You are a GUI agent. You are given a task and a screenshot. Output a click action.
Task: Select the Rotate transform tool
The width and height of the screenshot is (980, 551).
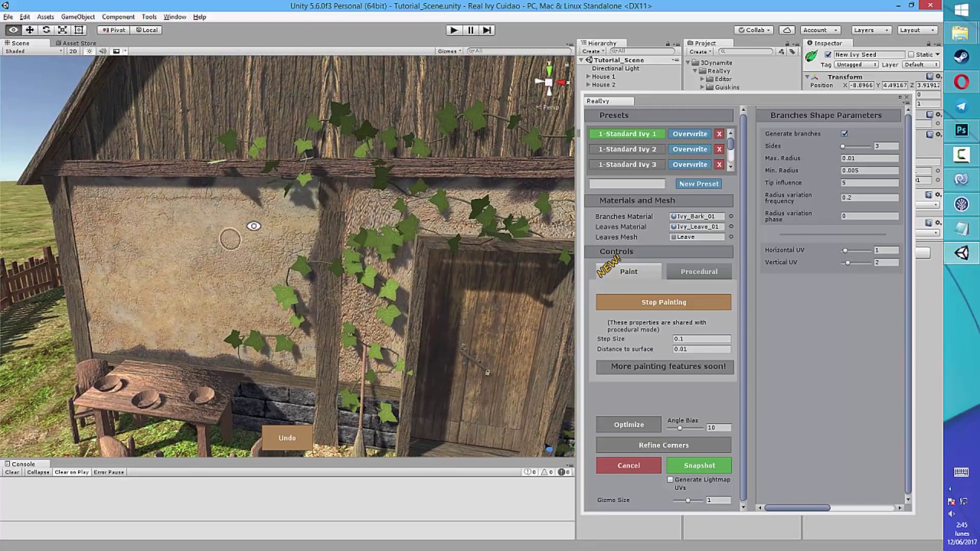[x=46, y=30]
